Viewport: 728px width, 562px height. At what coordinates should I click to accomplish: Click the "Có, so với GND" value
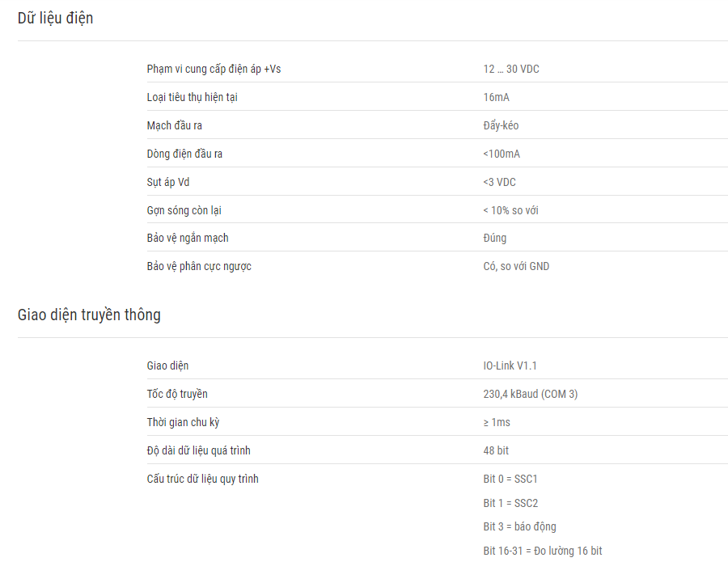pos(516,266)
